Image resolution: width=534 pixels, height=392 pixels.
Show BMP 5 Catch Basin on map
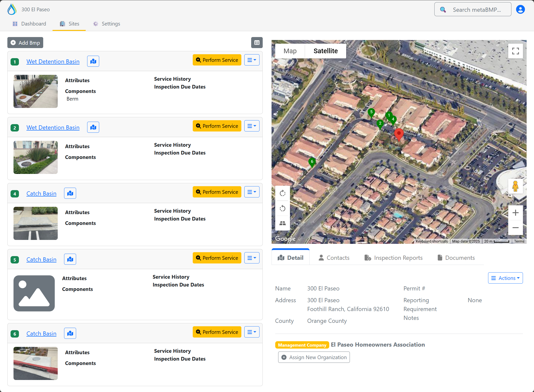(x=70, y=259)
